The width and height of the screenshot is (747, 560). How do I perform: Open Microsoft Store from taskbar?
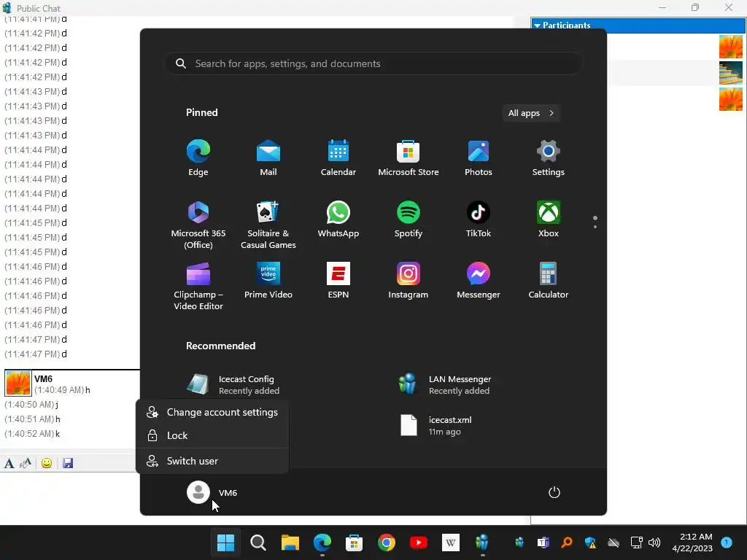354,542
